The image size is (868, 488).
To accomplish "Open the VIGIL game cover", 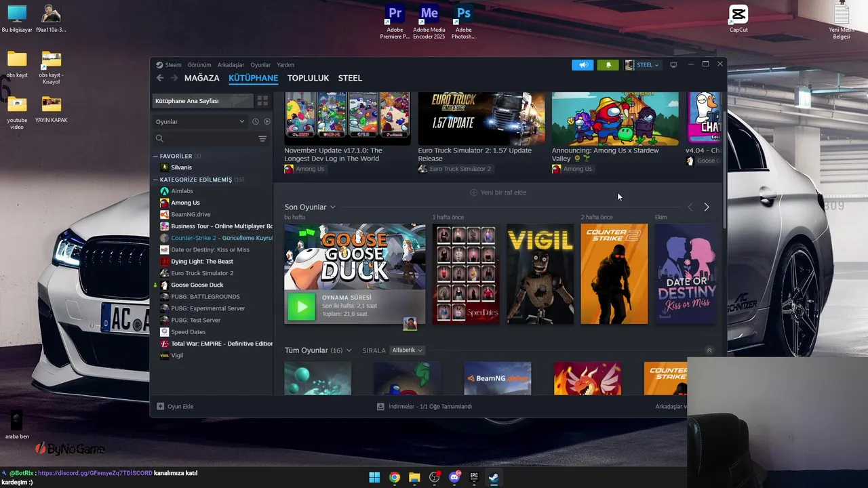I will coord(540,274).
